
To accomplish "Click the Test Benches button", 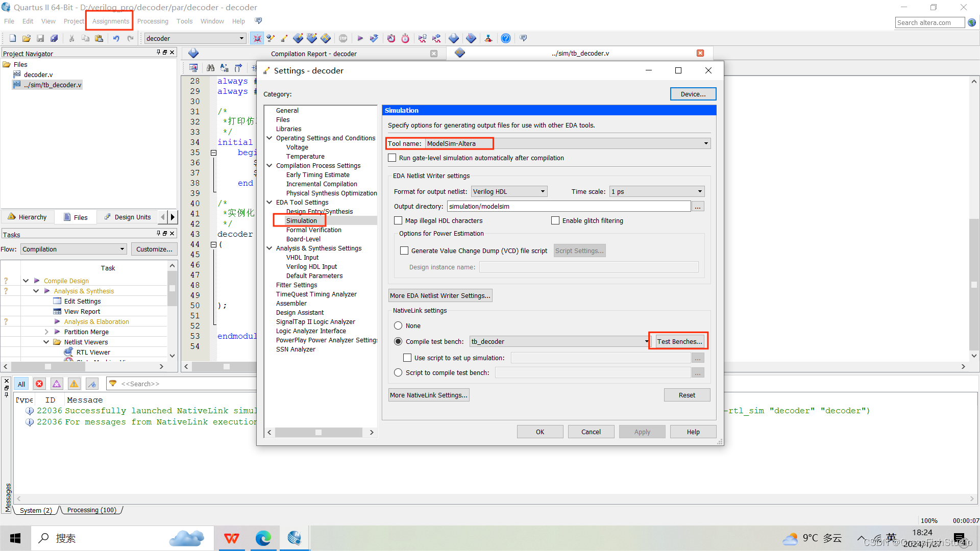I will coord(678,341).
